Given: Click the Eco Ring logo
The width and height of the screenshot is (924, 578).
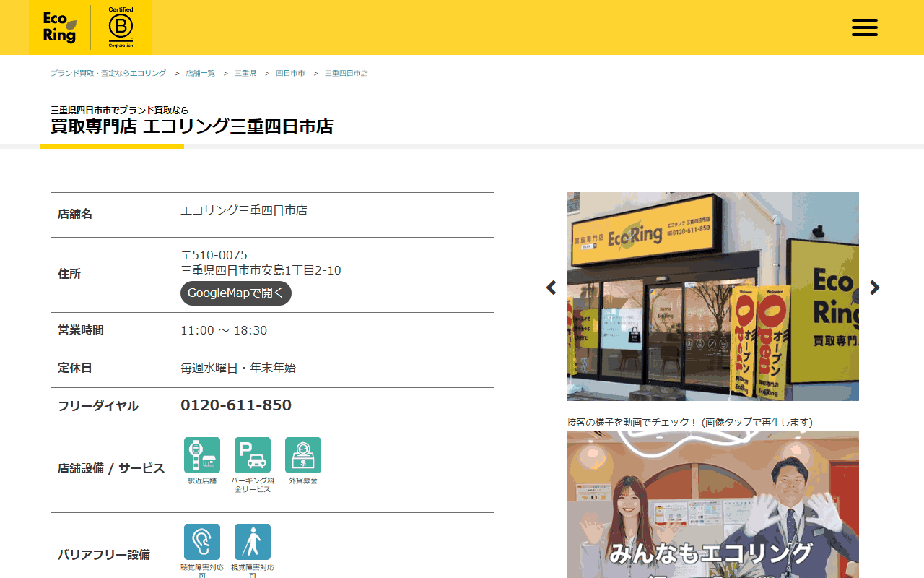Looking at the screenshot, I should point(59,27).
